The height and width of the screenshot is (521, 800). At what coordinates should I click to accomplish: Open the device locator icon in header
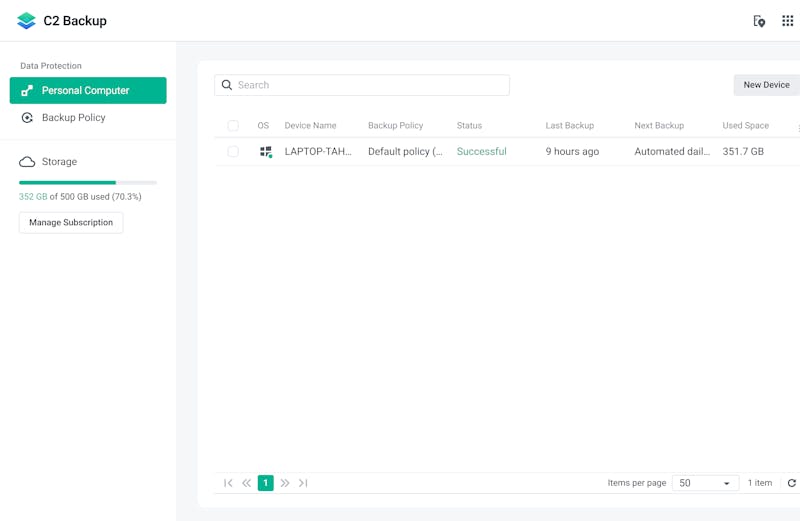tap(759, 21)
